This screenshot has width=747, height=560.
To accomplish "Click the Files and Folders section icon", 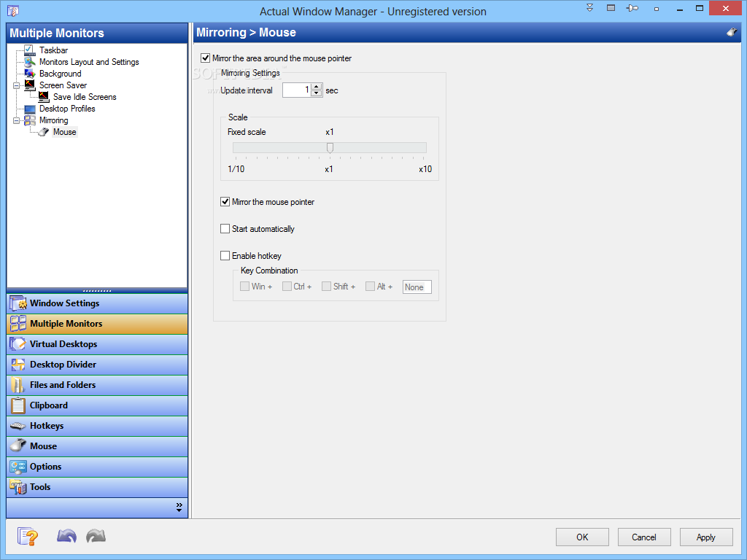I will (18, 385).
